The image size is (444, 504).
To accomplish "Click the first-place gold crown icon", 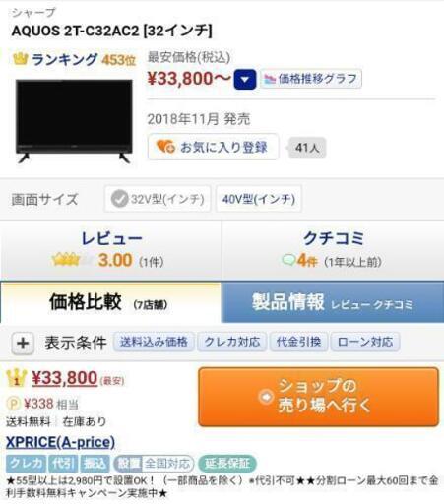I will (x=16, y=377).
